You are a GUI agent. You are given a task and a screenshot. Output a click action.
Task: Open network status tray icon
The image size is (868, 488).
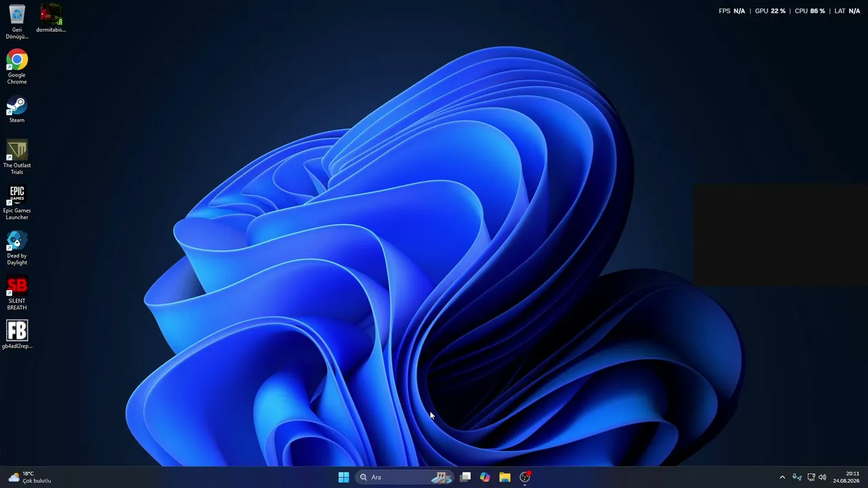pos(811,477)
